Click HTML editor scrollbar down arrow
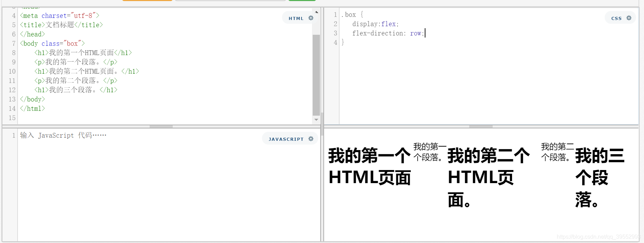This screenshot has width=644, height=243. (x=316, y=120)
